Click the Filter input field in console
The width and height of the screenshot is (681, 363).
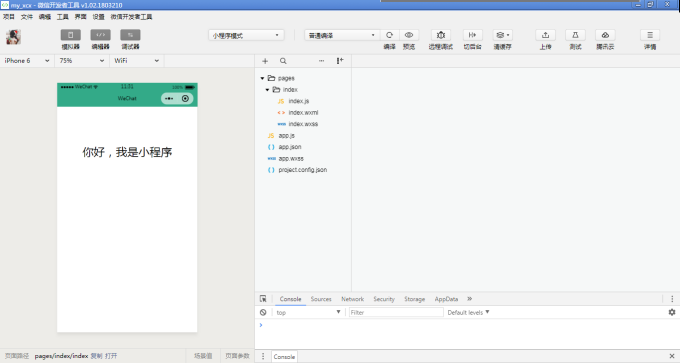pos(396,312)
